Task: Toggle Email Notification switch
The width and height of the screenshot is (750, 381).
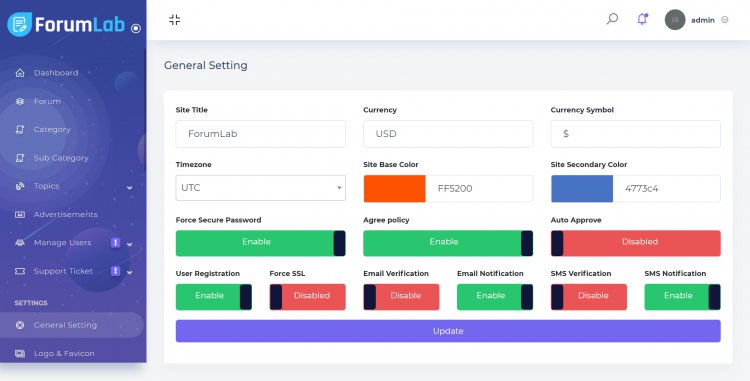Action: tap(495, 297)
